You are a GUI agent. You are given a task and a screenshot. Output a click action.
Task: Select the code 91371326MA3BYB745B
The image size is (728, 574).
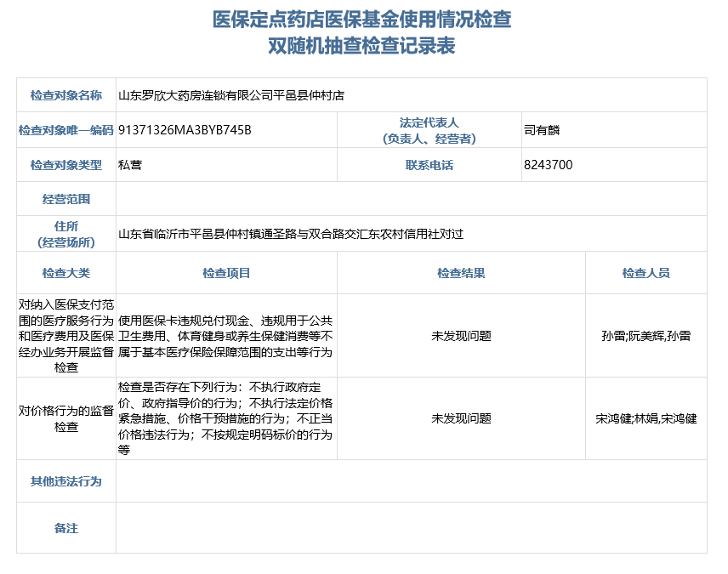click(185, 130)
